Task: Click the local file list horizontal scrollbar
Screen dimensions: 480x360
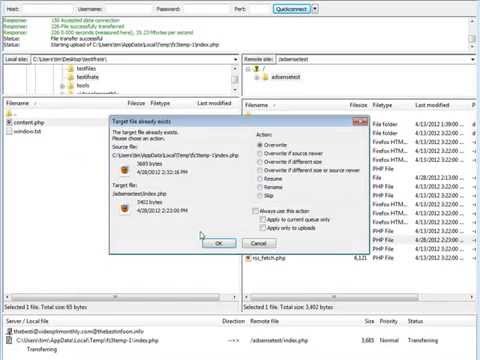Action: (115, 297)
